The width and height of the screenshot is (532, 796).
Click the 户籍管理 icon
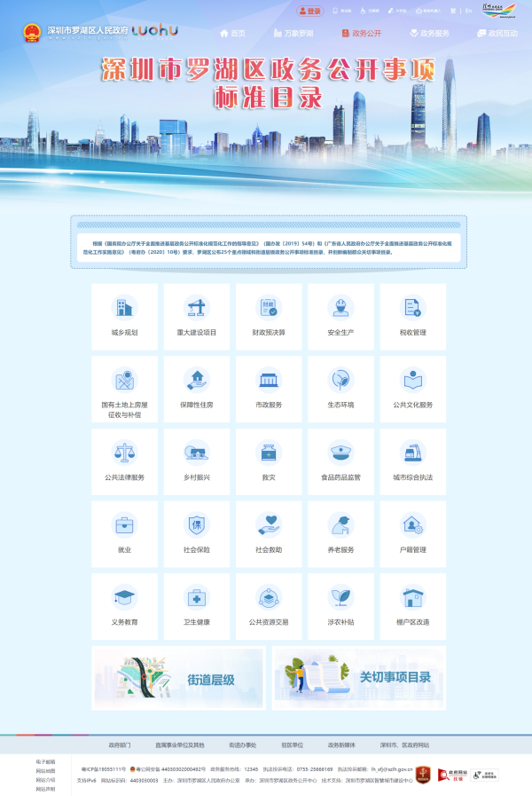(x=412, y=525)
